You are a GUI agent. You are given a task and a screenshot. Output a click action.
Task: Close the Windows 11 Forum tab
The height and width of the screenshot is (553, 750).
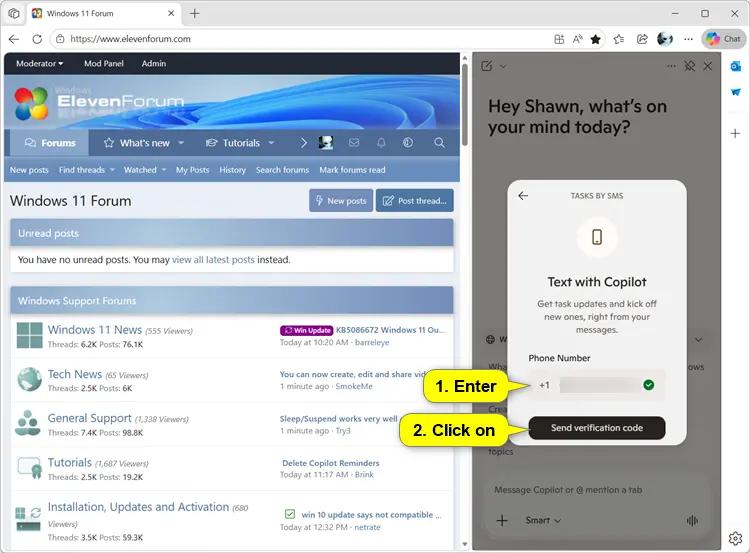tap(171, 13)
